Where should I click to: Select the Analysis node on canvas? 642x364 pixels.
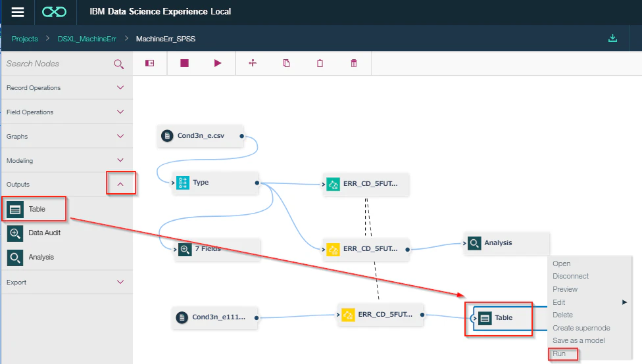pyautogui.click(x=506, y=243)
